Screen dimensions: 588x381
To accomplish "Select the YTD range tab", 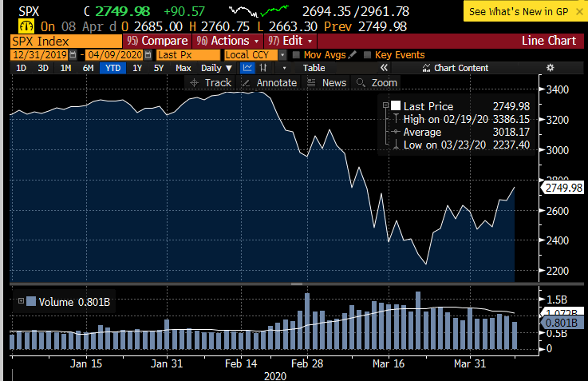I will pyautogui.click(x=112, y=68).
